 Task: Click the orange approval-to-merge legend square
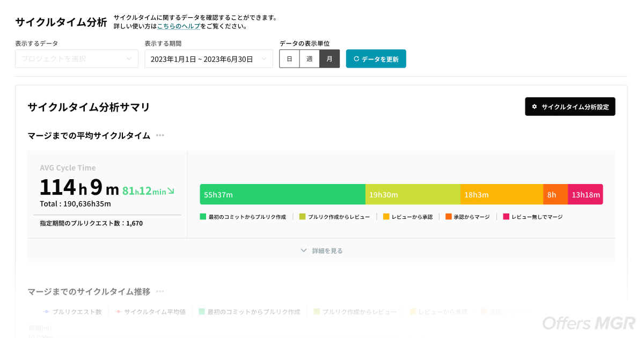click(x=448, y=217)
